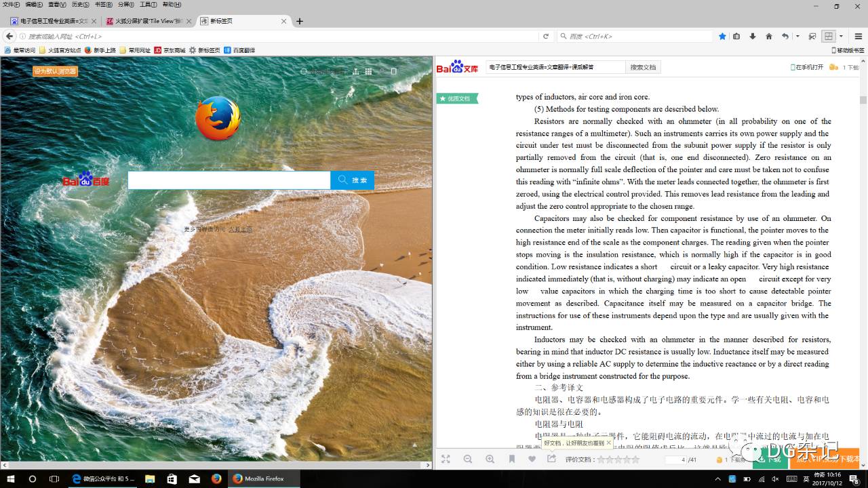Close the 电子信息工程专业英语 tab
Image resolution: width=868 pixels, height=488 pixels.
[x=94, y=21]
